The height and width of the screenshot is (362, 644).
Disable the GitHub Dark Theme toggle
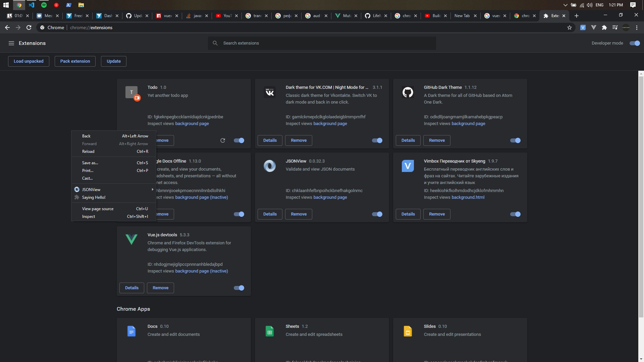(516, 140)
